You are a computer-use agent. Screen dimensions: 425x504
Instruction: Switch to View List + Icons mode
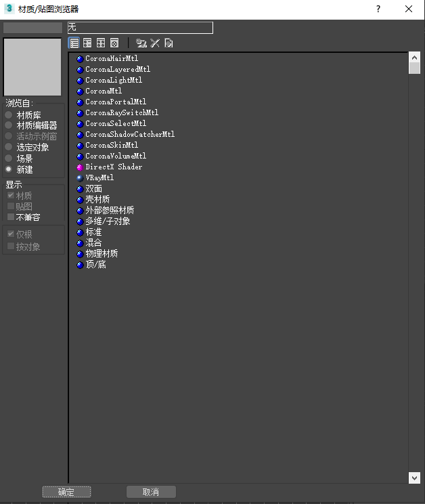tap(87, 43)
